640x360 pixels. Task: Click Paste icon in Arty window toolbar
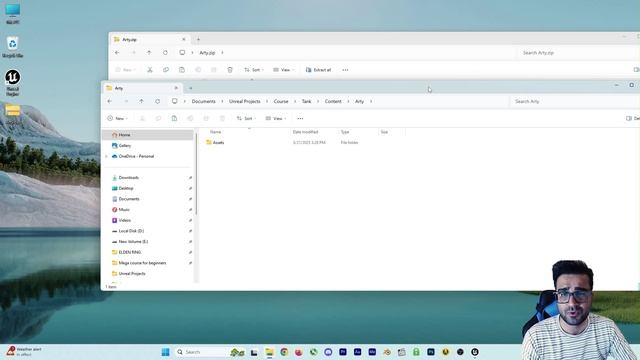(x=174, y=118)
